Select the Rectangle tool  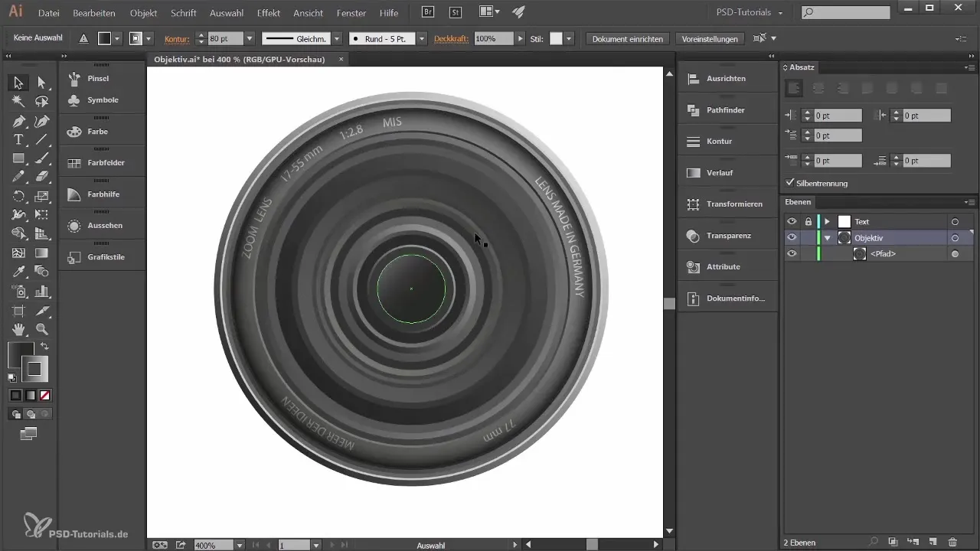(18, 158)
